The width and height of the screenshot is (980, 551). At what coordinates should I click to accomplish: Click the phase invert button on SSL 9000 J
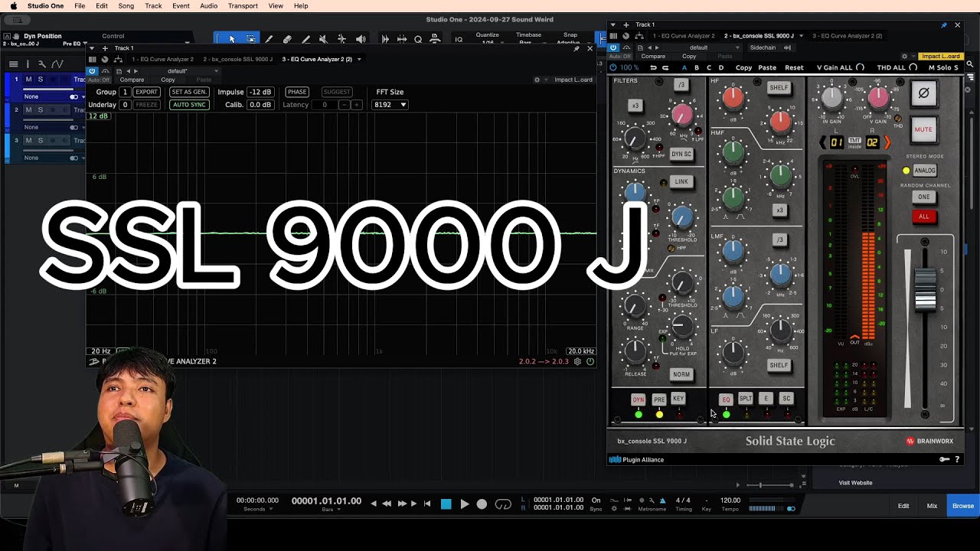[x=923, y=93]
